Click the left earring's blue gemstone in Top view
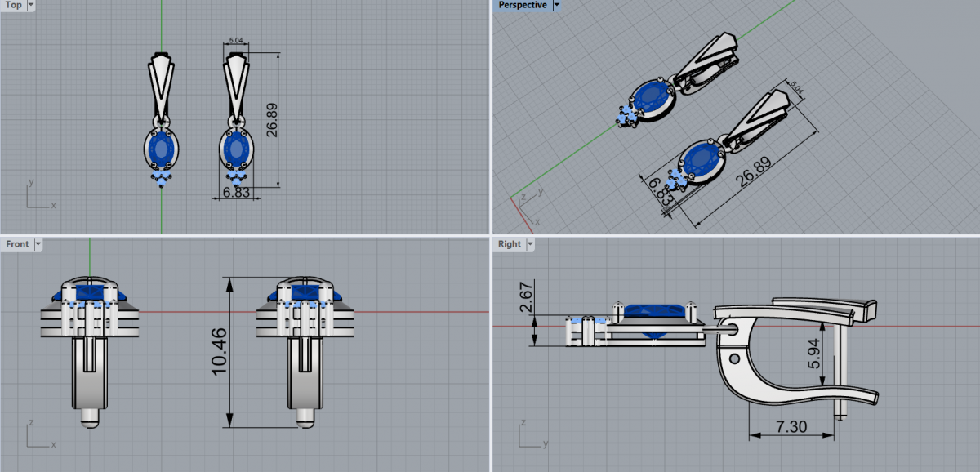Viewport: 980px width, 472px height. point(162,149)
